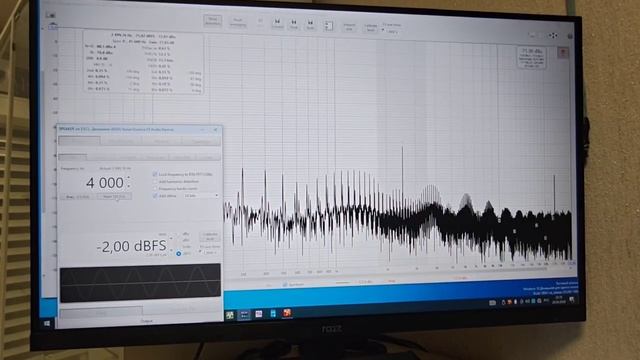Open FS sine Vrms dropdown in generator
640x360 pixels.
click(211, 253)
